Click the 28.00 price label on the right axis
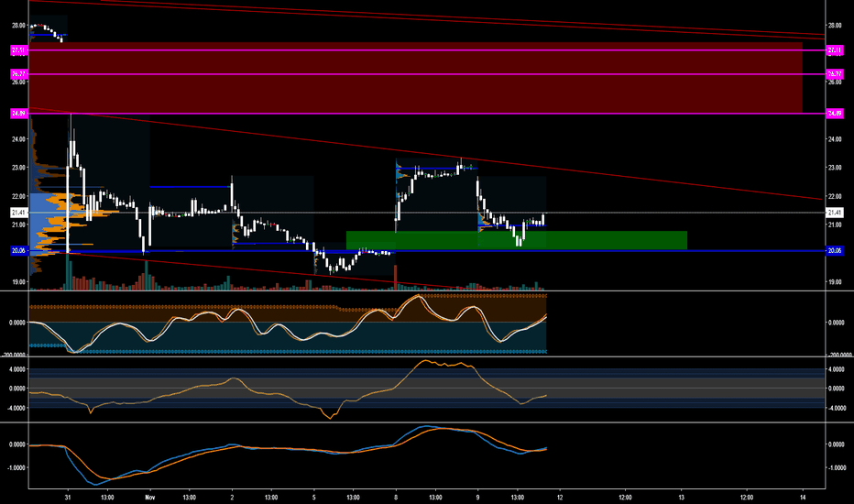854x504 pixels. [x=835, y=25]
